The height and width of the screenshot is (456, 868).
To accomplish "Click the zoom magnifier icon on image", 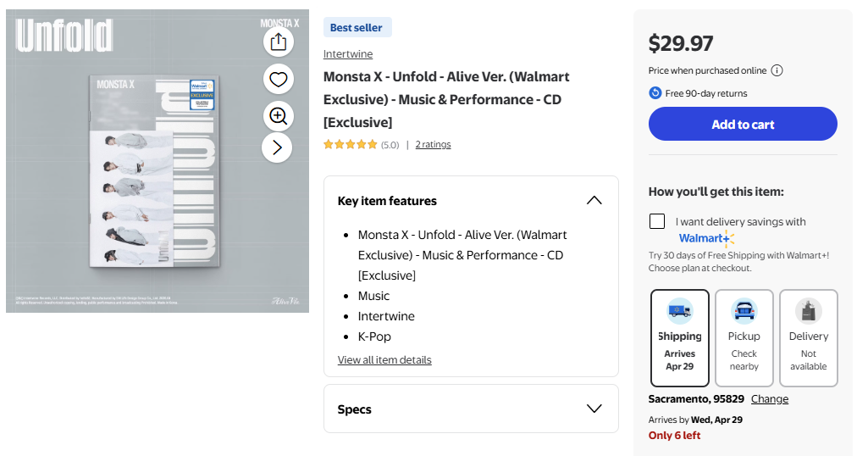I will pos(278,115).
